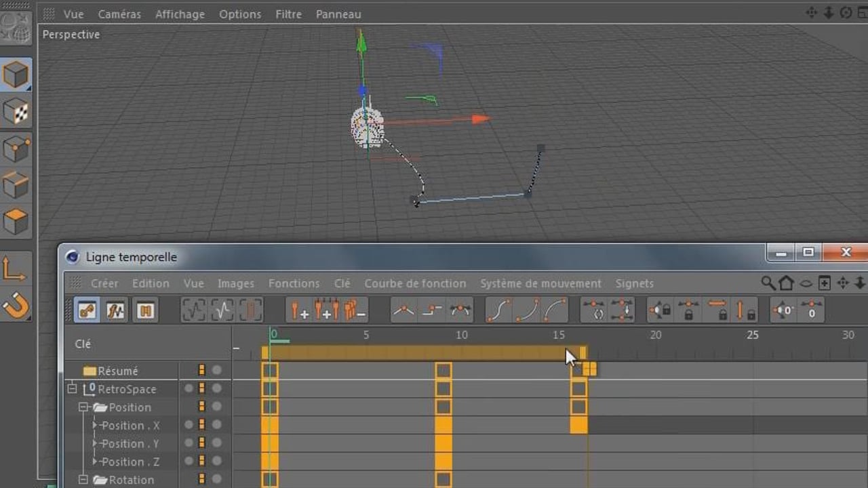Viewport: 868px width, 488px height.
Task: Select the checkered texture mode cube icon
Action: [16, 113]
